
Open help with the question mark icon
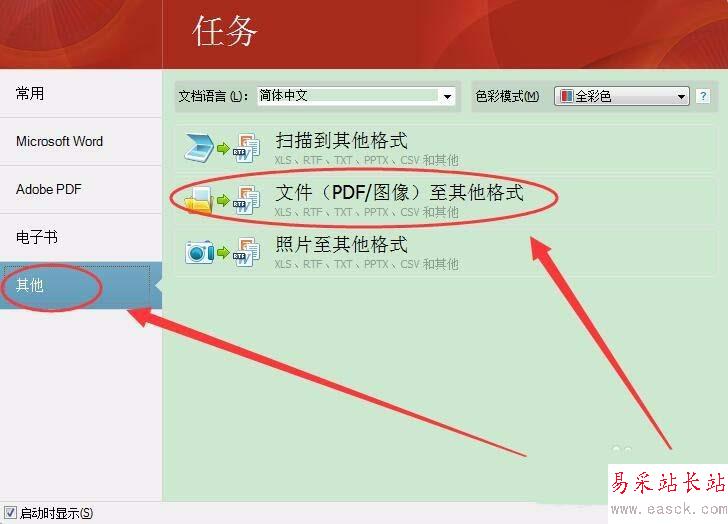(x=703, y=96)
